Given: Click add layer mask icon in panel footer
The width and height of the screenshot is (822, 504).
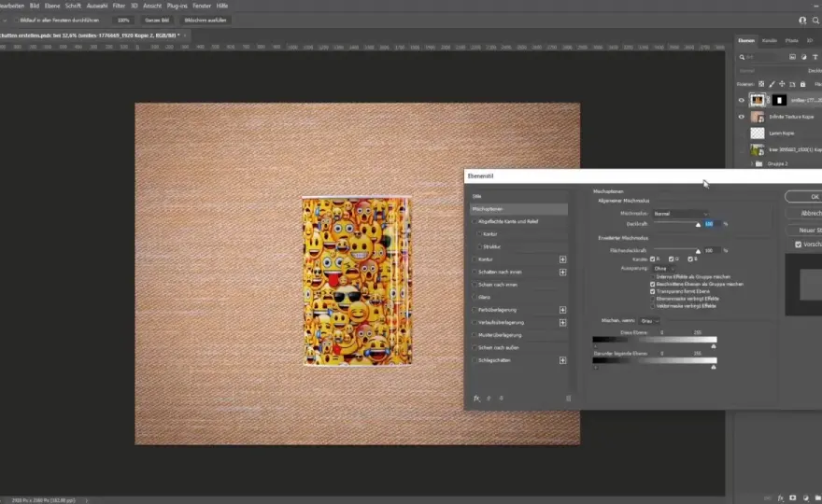Looking at the screenshot, I should pyautogui.click(x=793, y=498).
